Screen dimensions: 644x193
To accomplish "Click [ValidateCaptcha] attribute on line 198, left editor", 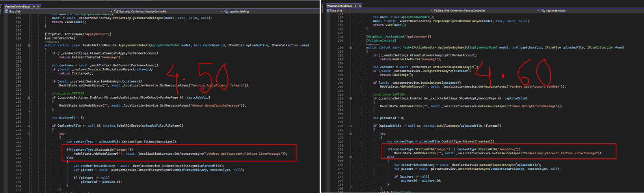I will pos(60,38).
